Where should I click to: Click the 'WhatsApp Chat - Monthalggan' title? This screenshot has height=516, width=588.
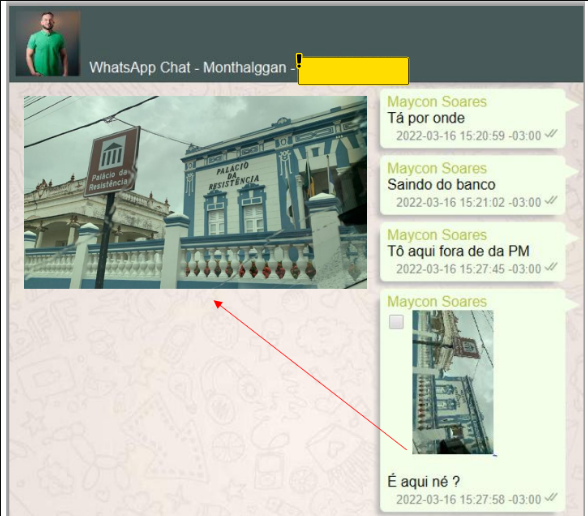click(x=188, y=68)
